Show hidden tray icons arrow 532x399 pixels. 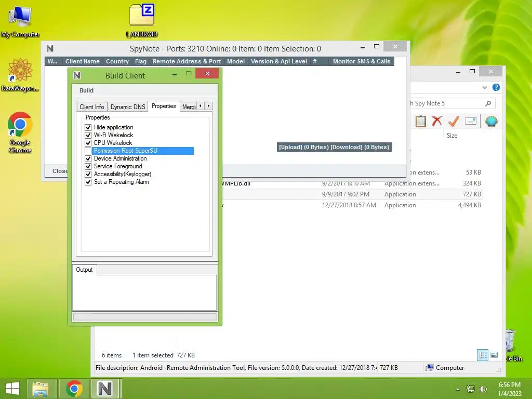coord(458,389)
